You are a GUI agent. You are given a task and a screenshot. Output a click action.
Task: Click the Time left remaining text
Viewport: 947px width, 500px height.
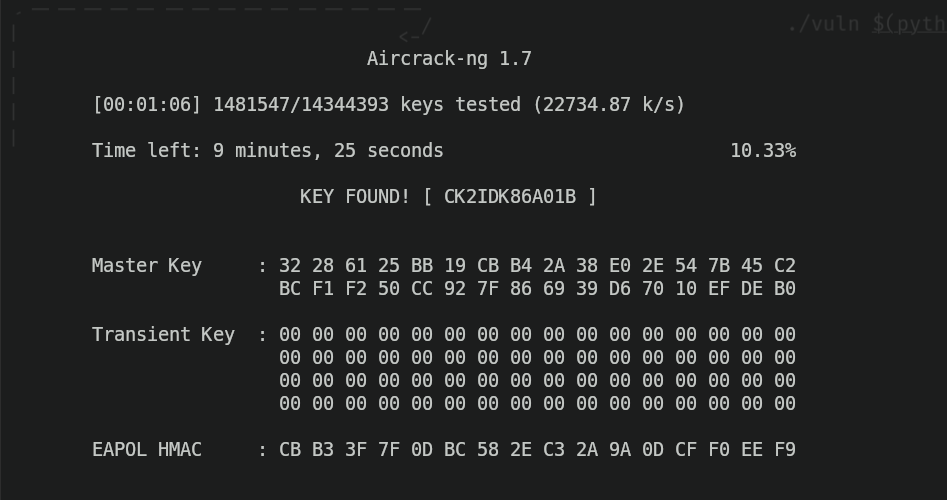(x=267, y=151)
